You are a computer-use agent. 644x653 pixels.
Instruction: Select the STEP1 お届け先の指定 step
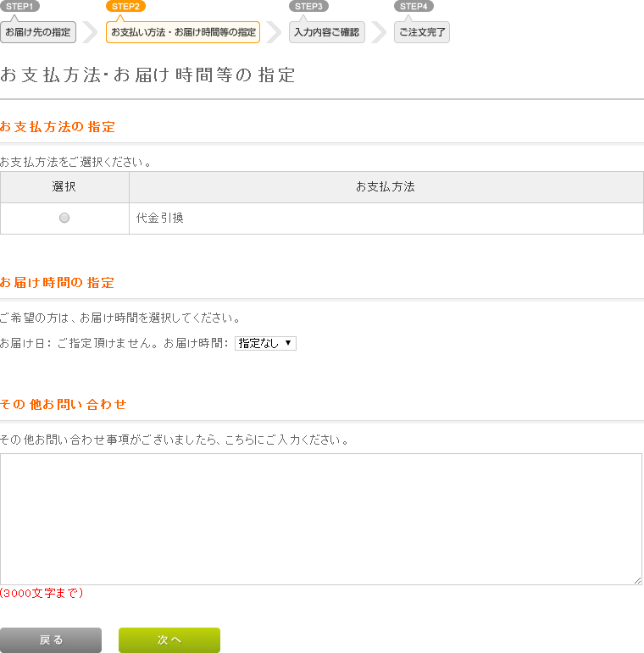[x=38, y=32]
